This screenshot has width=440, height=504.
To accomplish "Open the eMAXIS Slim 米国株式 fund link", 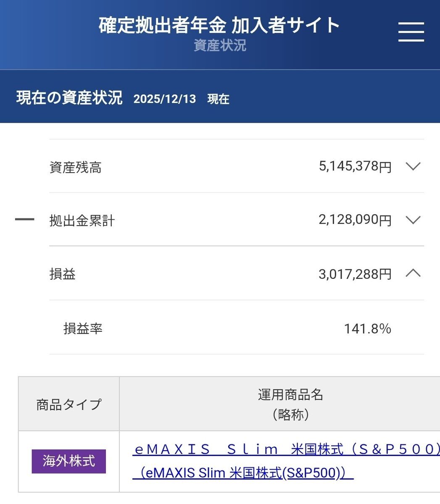I will [x=286, y=450].
